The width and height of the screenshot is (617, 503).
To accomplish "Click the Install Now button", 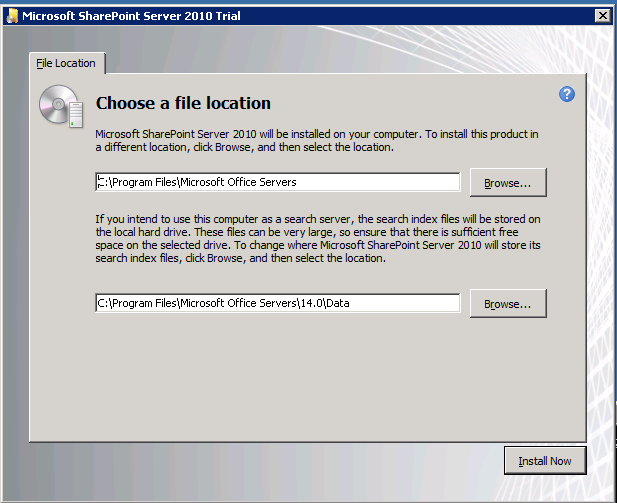I will [x=545, y=460].
